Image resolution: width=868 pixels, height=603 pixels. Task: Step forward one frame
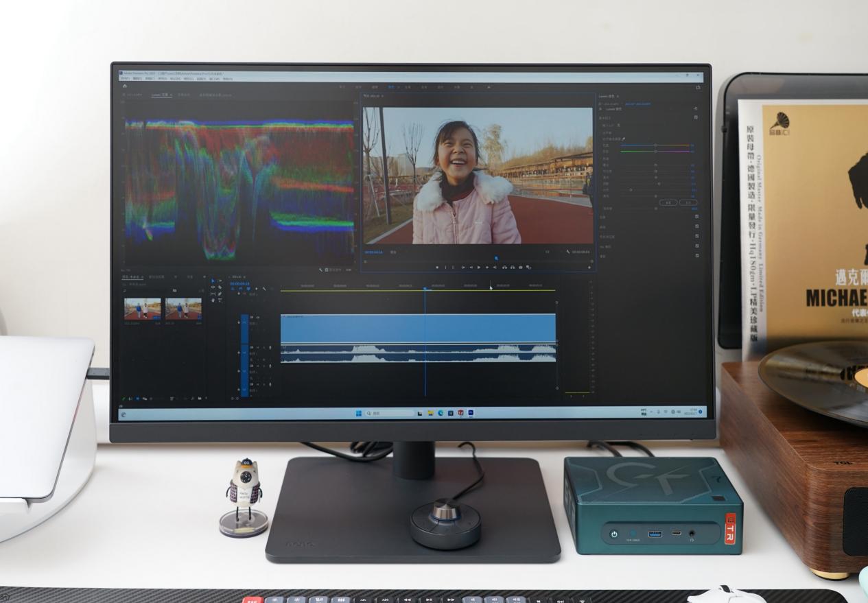487,267
